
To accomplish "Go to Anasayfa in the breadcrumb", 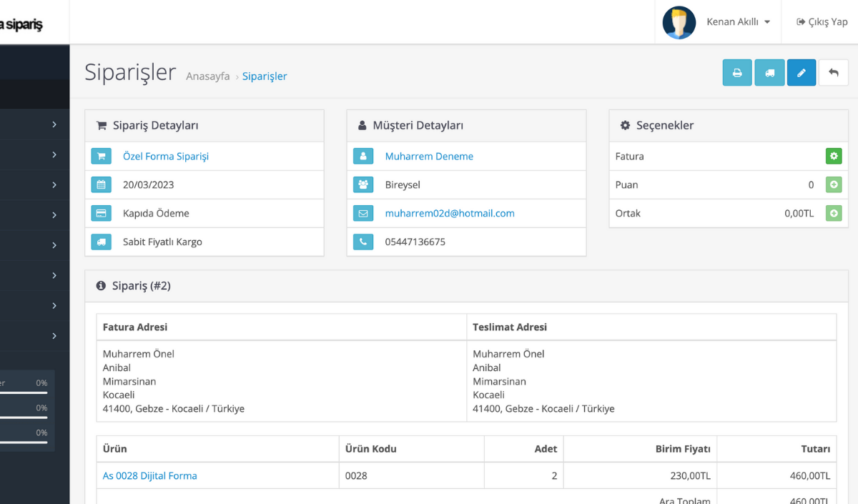I will (207, 76).
